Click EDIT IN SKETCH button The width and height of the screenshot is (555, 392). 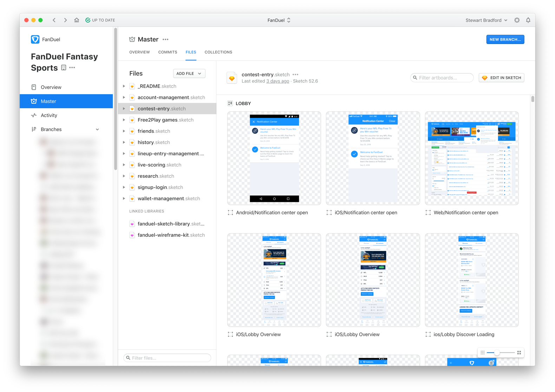501,78
